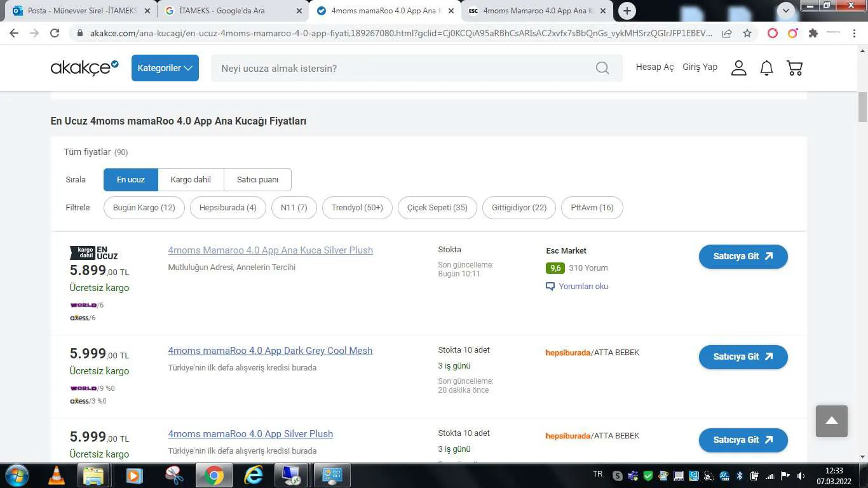Open the Chrome tab search dropdown
Viewport: 868px width, 488px height.
(786, 11)
